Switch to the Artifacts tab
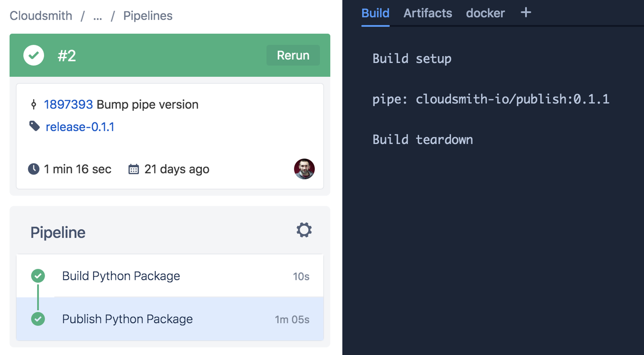The height and width of the screenshot is (355, 644). (x=427, y=13)
